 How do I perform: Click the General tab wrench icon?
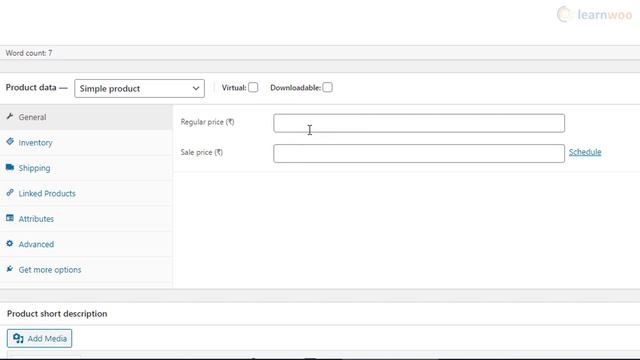[x=10, y=116]
